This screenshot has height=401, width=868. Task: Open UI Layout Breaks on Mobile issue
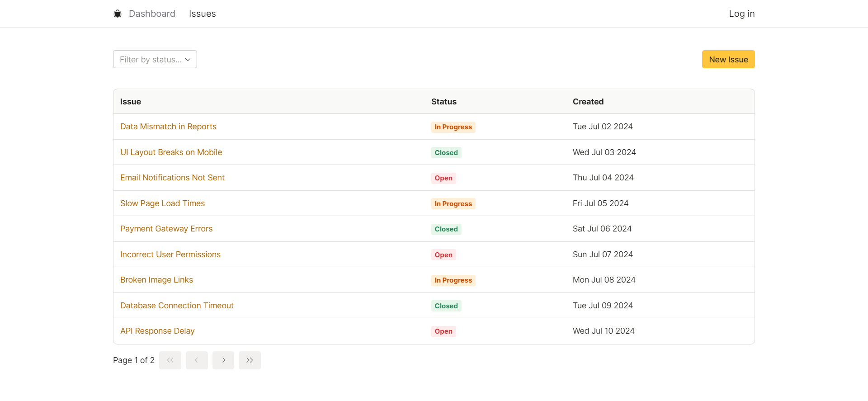(171, 152)
